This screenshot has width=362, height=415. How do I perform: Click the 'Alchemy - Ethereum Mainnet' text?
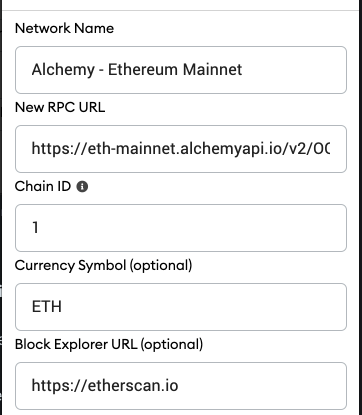coord(137,70)
